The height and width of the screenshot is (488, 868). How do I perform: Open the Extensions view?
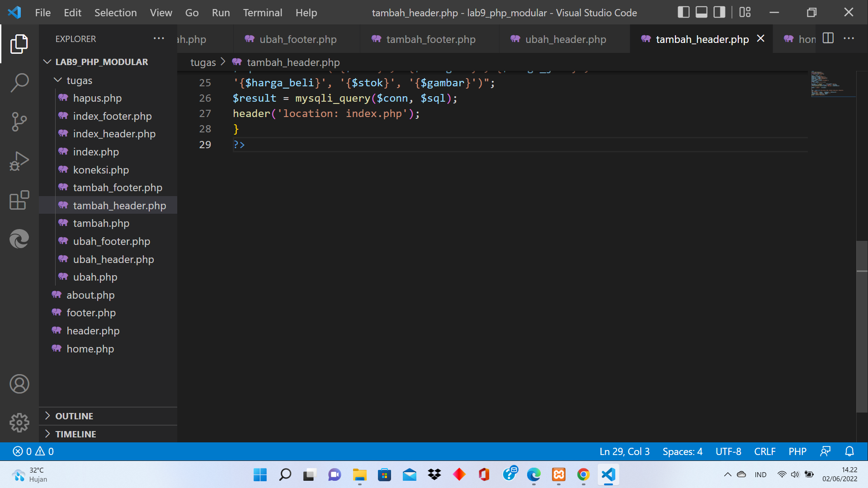[x=19, y=200]
